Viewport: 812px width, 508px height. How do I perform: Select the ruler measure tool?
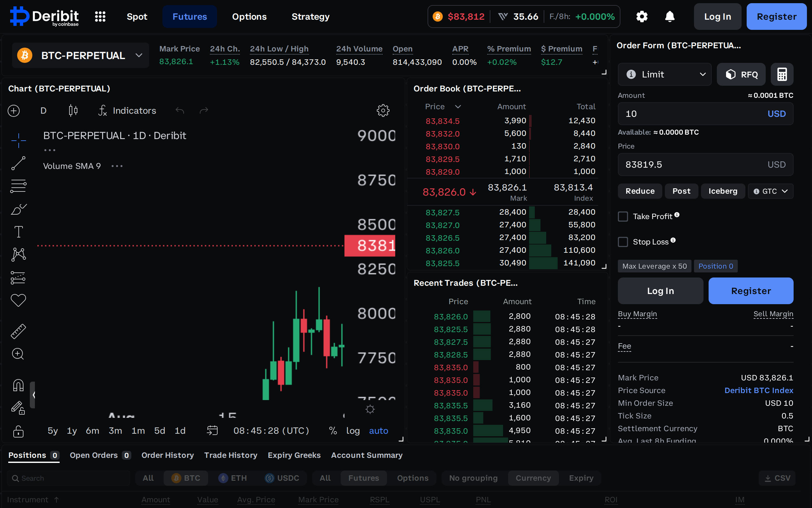point(18,331)
